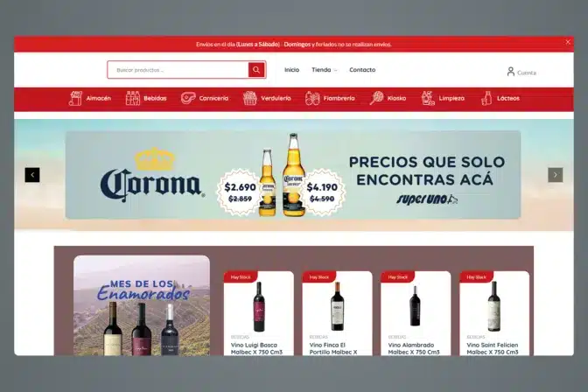Click the Limpieza cleaning icon
The width and height of the screenshot is (588, 392).
[428, 98]
